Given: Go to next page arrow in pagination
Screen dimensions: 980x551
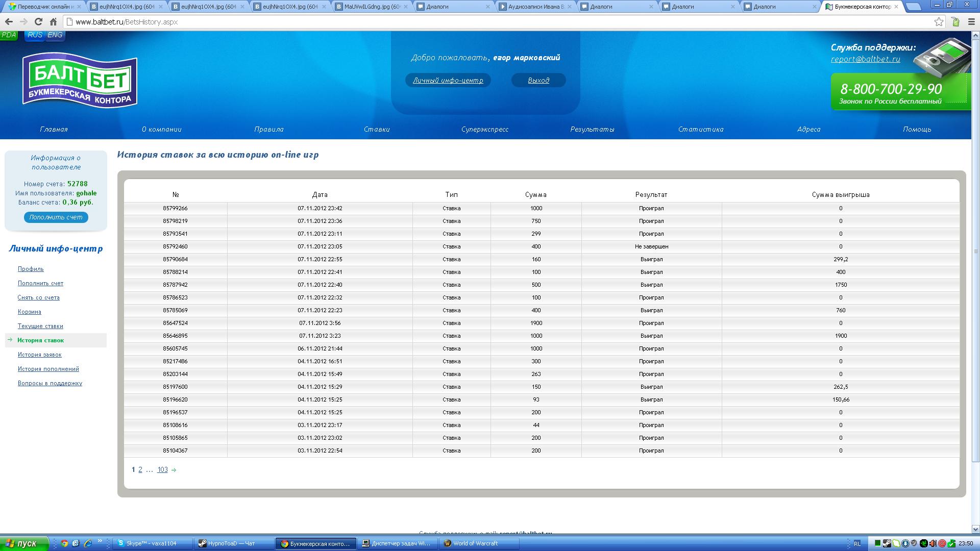Looking at the screenshot, I should [174, 470].
